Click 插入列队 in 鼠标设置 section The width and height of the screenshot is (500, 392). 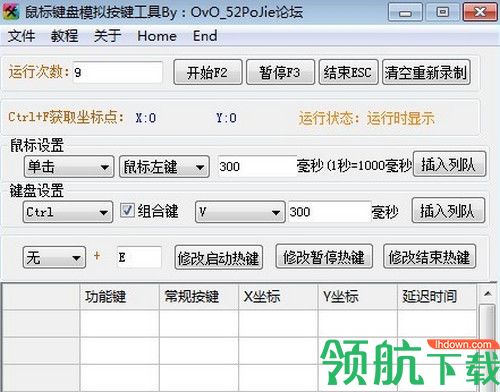(449, 164)
